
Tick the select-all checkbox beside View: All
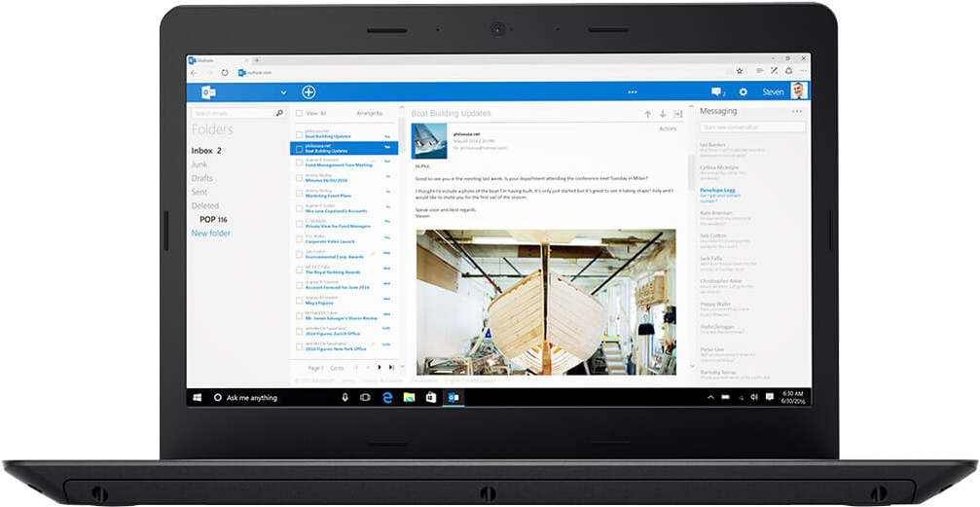click(300, 113)
